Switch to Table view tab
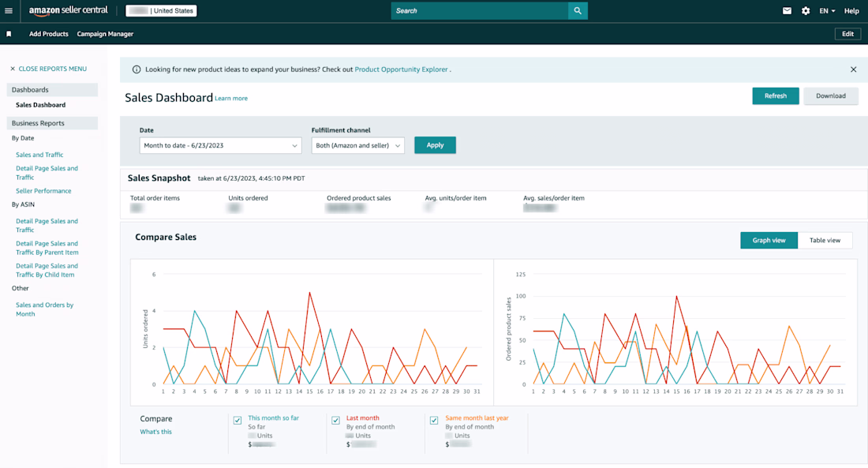Screen dimensions: 868x468 coord(825,241)
